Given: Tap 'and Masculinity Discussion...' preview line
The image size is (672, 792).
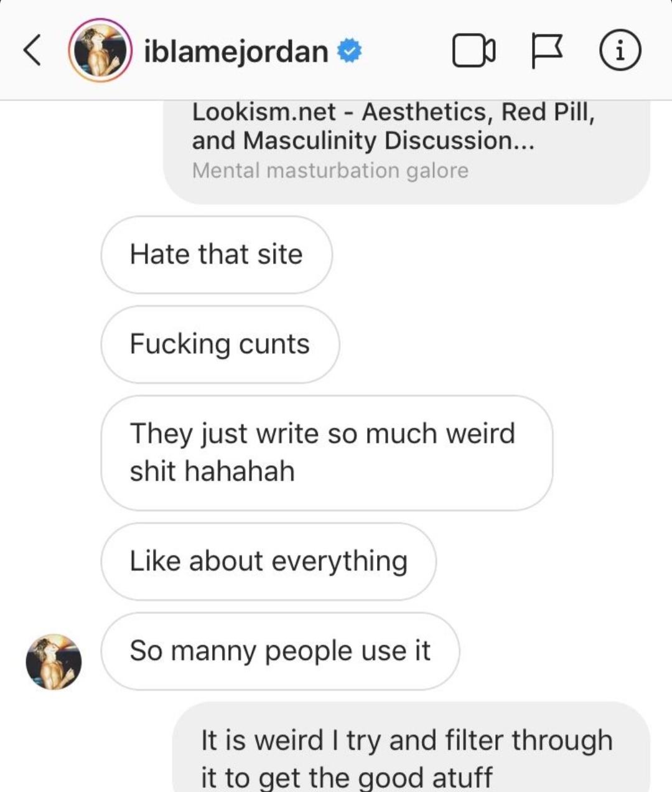Looking at the screenshot, I should coord(363,141).
